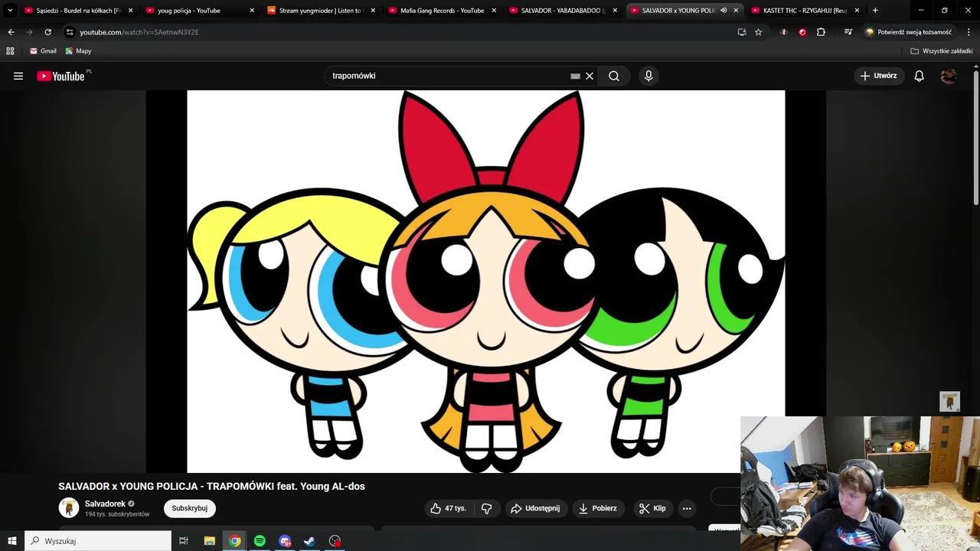The image size is (980, 551).
Task: Open tab search dropdown arrow
Action: (10, 11)
